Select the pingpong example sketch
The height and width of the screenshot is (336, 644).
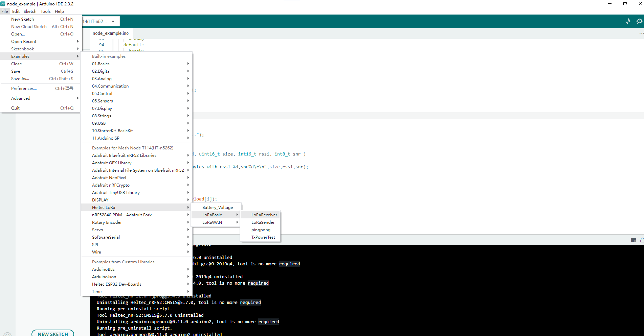coord(261,230)
